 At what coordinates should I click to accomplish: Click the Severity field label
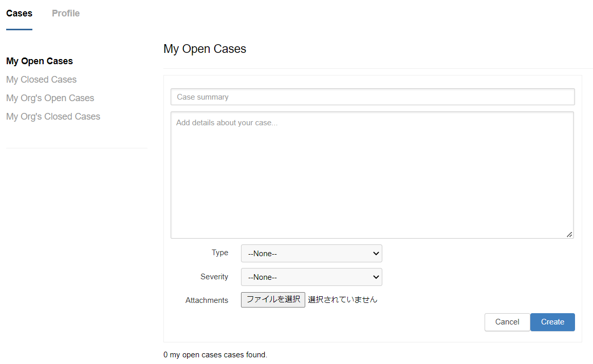tap(214, 277)
